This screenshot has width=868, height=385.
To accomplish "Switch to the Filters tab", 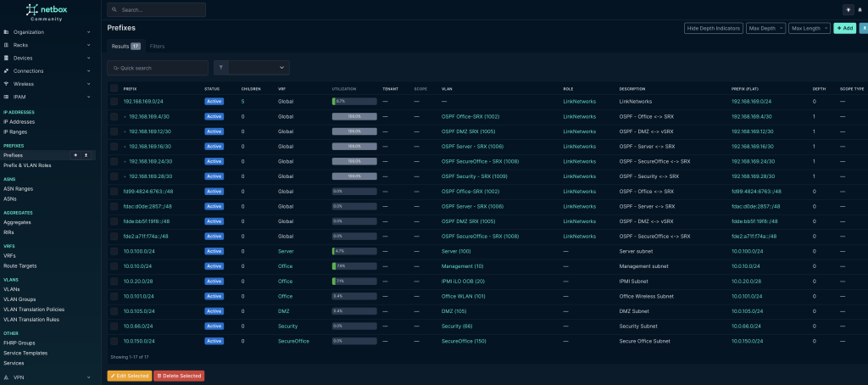I will pyautogui.click(x=157, y=46).
